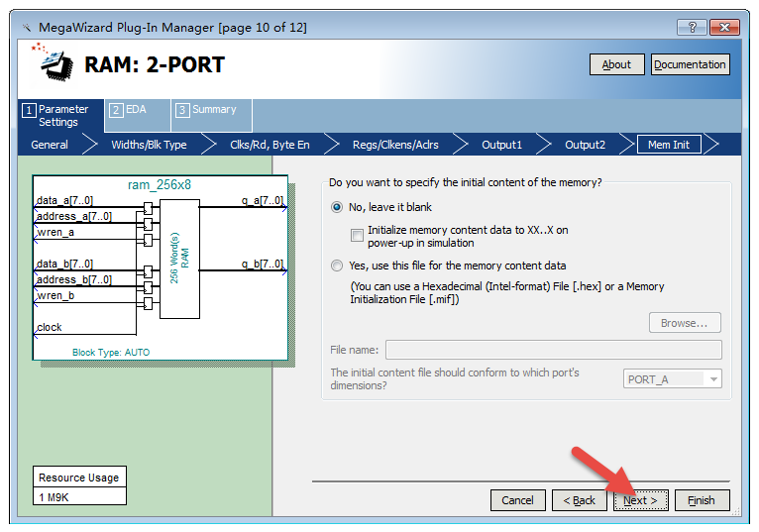Click the q_a[7..0] output label
This screenshot has height=532, width=759.
[263, 200]
